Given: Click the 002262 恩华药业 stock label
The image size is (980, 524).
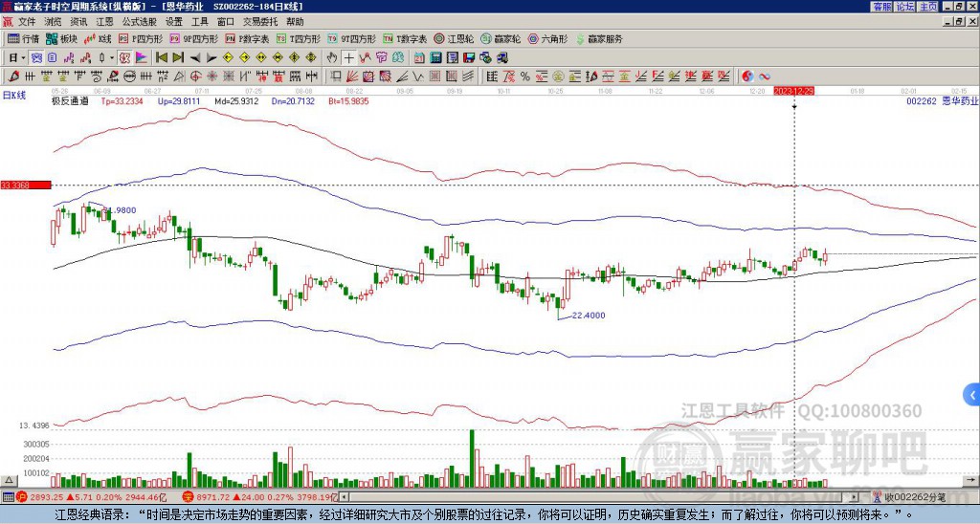Looking at the screenshot, I should tap(942, 100).
